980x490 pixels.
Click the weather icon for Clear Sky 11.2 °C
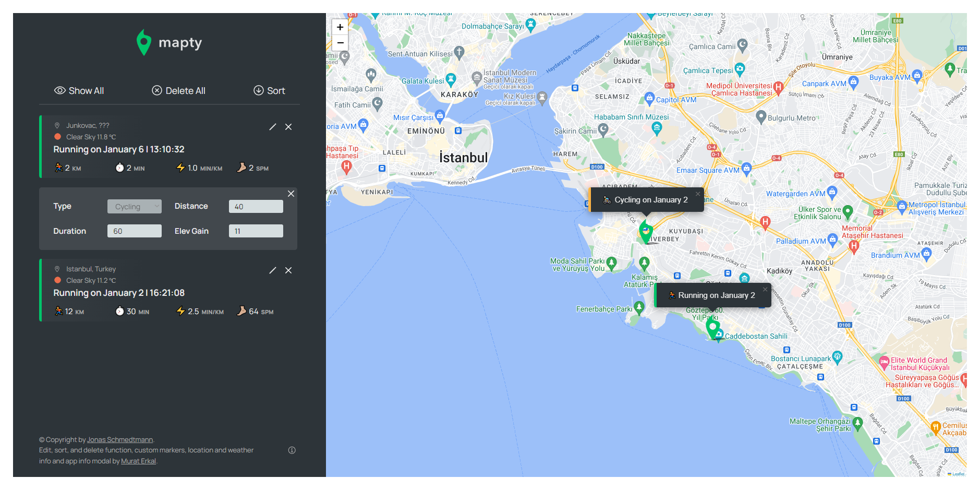[58, 280]
